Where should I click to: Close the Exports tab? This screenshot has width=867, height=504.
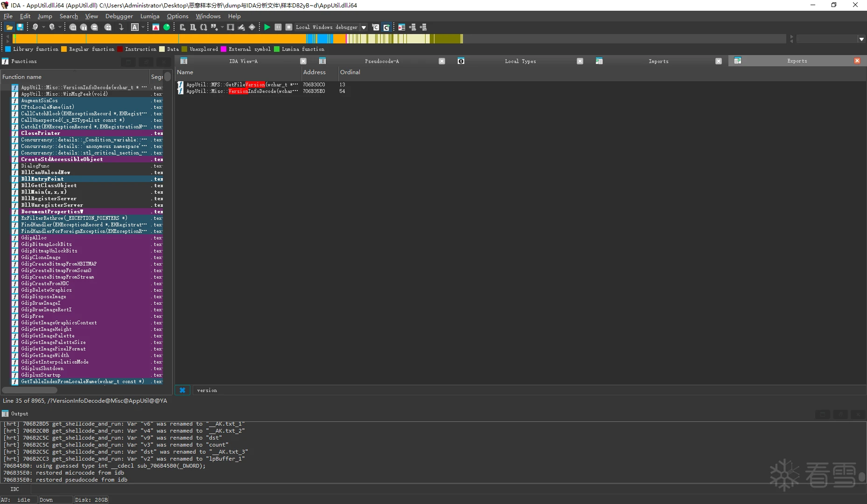coord(857,61)
